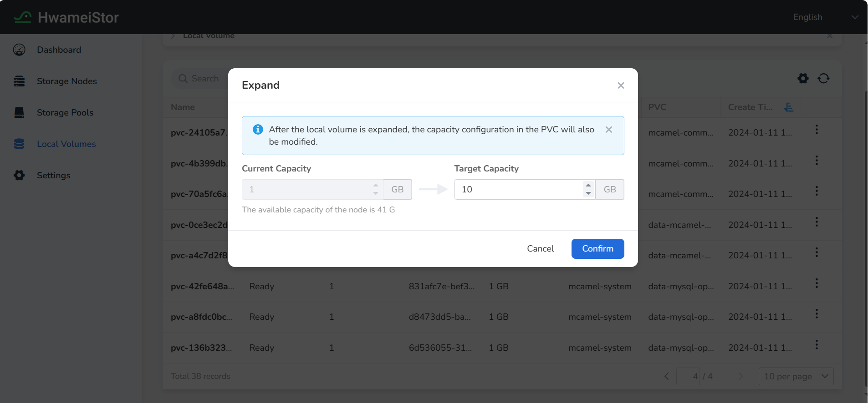Confirm the volume expansion
This screenshot has width=868, height=403.
click(x=597, y=249)
